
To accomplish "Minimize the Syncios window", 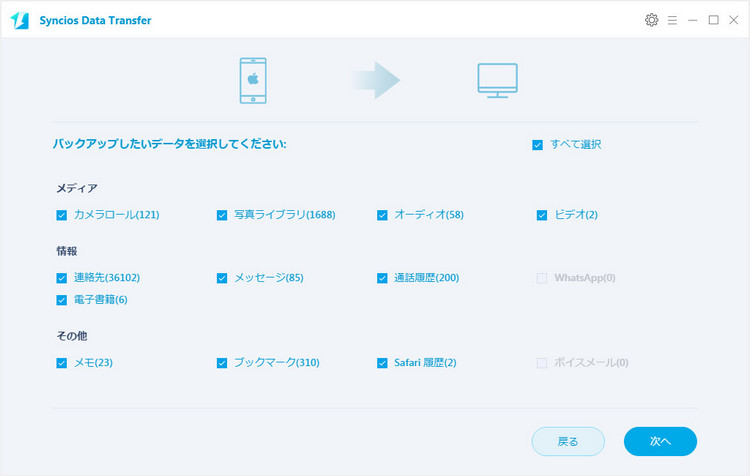I will click(x=693, y=20).
